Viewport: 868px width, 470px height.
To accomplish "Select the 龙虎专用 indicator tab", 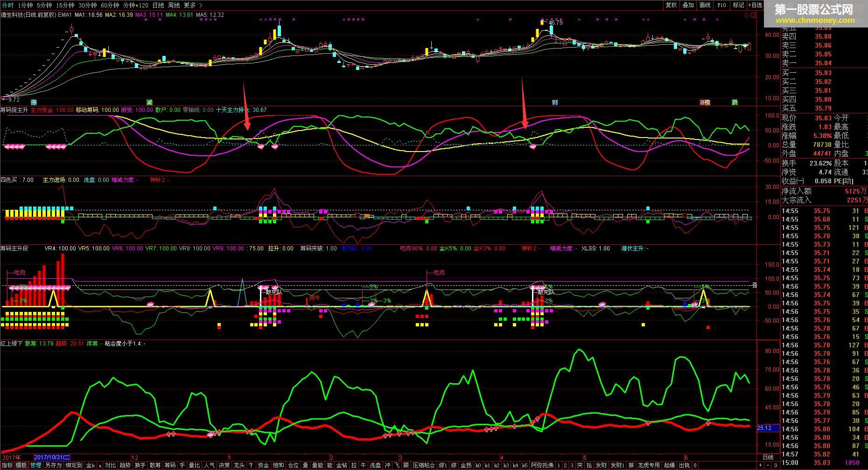I will (649, 465).
